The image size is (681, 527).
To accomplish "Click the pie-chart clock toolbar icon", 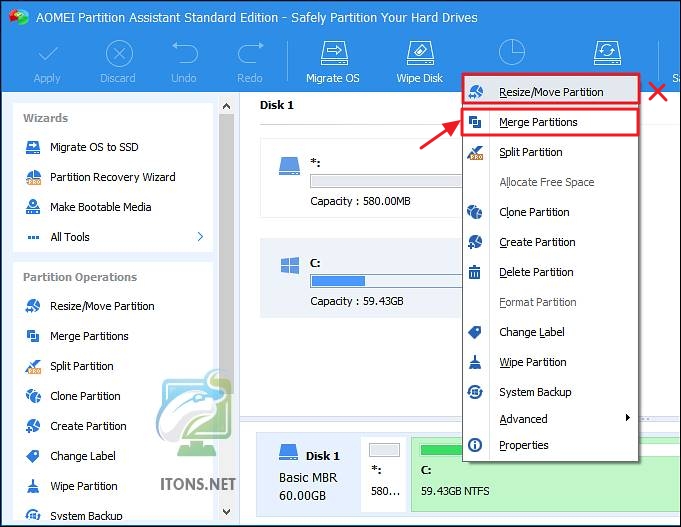I will tap(512, 52).
